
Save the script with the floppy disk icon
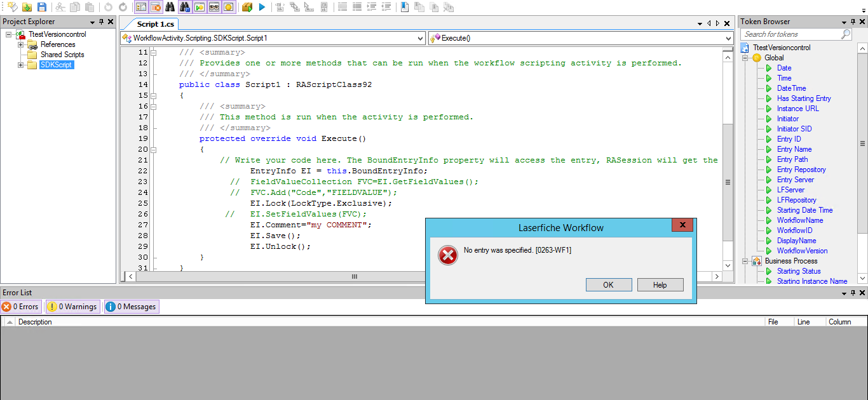(42, 7)
